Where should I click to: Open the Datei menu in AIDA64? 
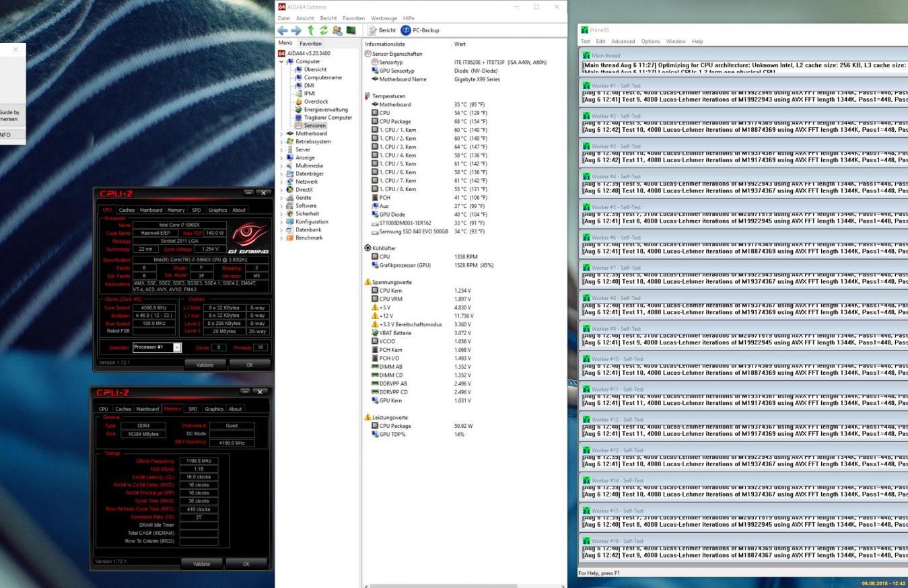point(284,17)
